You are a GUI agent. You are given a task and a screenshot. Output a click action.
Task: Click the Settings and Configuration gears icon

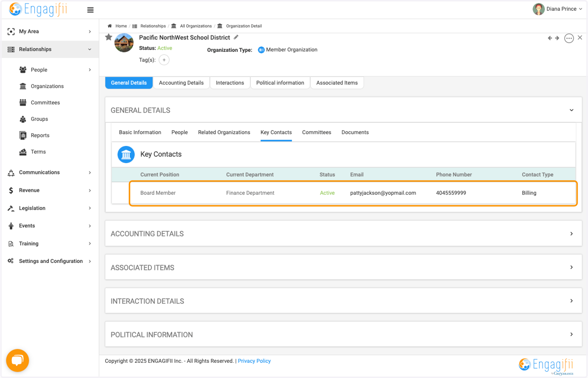(11, 261)
